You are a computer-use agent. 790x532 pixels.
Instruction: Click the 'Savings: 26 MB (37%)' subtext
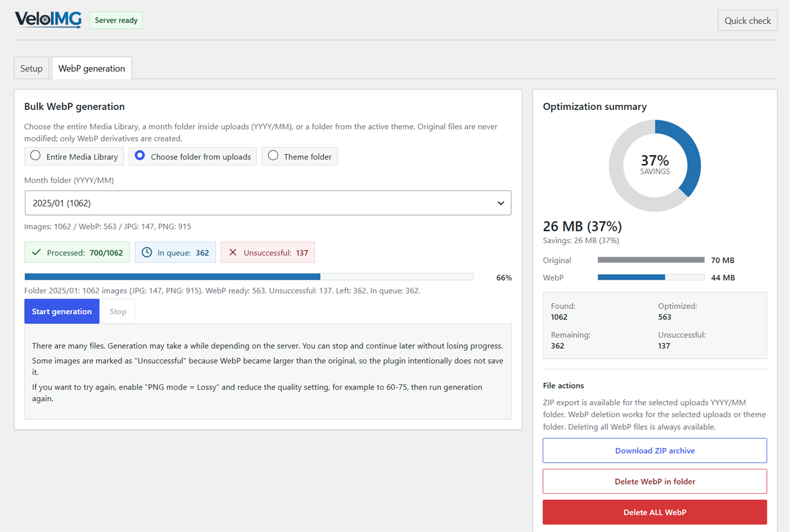[x=581, y=240]
